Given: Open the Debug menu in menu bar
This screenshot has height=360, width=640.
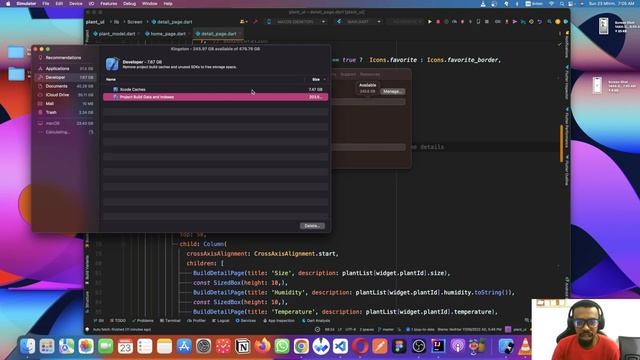Looking at the screenshot, I should click(129, 4).
